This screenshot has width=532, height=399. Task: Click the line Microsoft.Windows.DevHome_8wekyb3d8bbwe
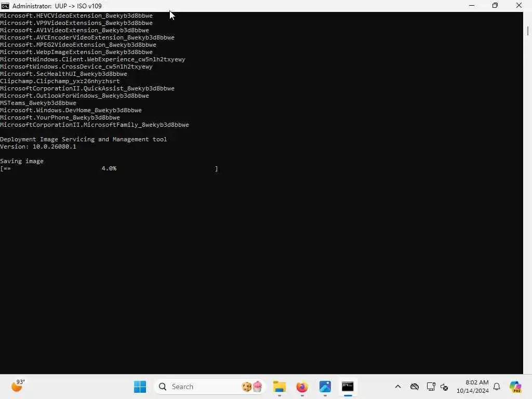[71, 110]
